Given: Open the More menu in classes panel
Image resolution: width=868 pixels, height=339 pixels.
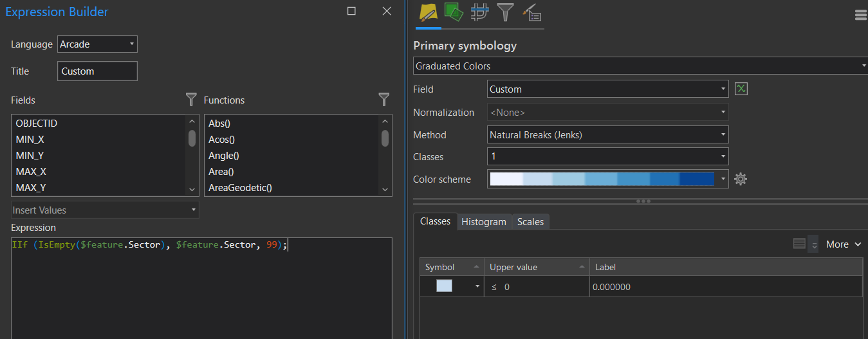Looking at the screenshot, I should click(x=844, y=244).
